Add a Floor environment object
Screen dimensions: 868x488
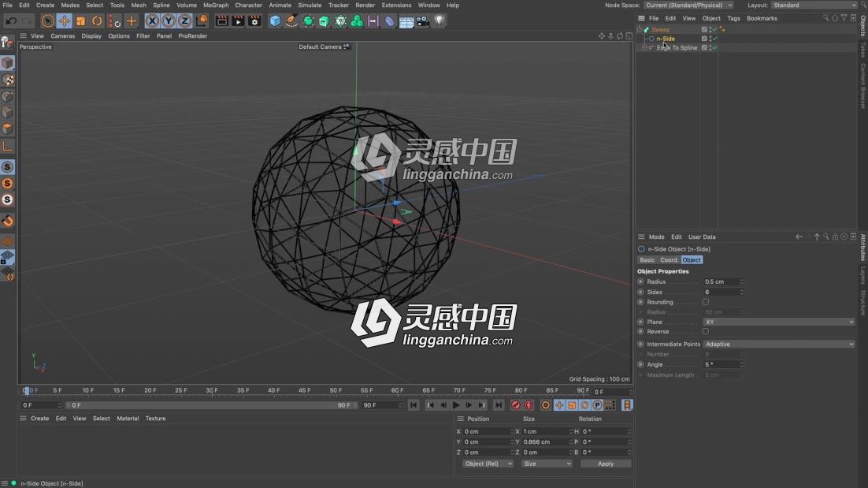point(406,21)
